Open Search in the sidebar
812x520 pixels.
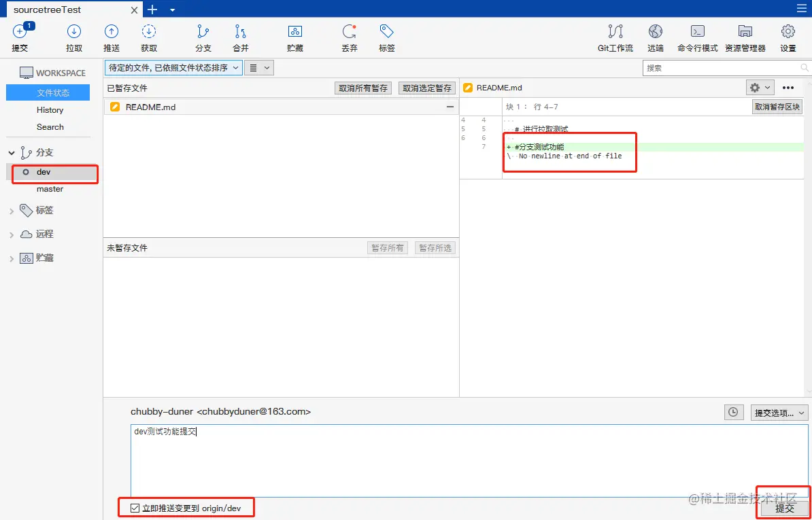click(50, 126)
